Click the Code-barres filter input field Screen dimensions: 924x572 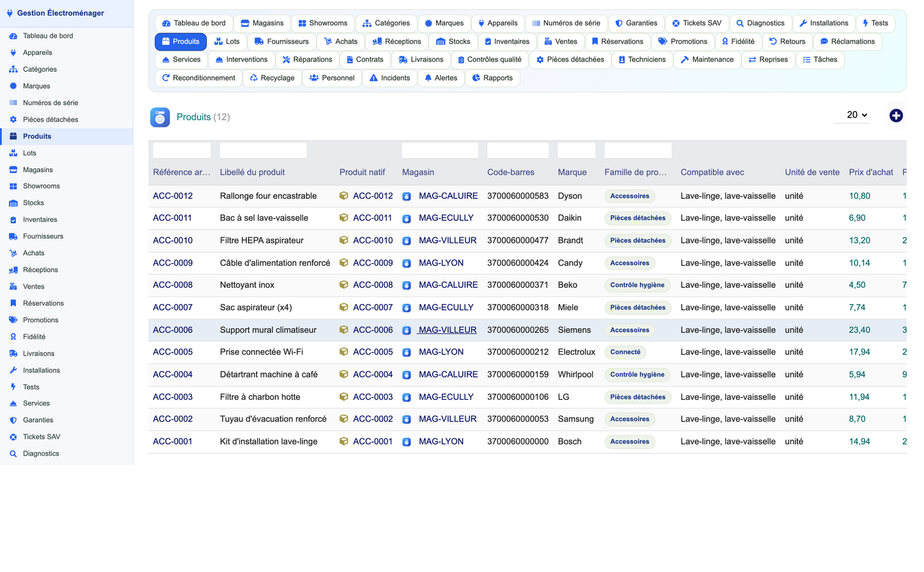click(x=518, y=150)
